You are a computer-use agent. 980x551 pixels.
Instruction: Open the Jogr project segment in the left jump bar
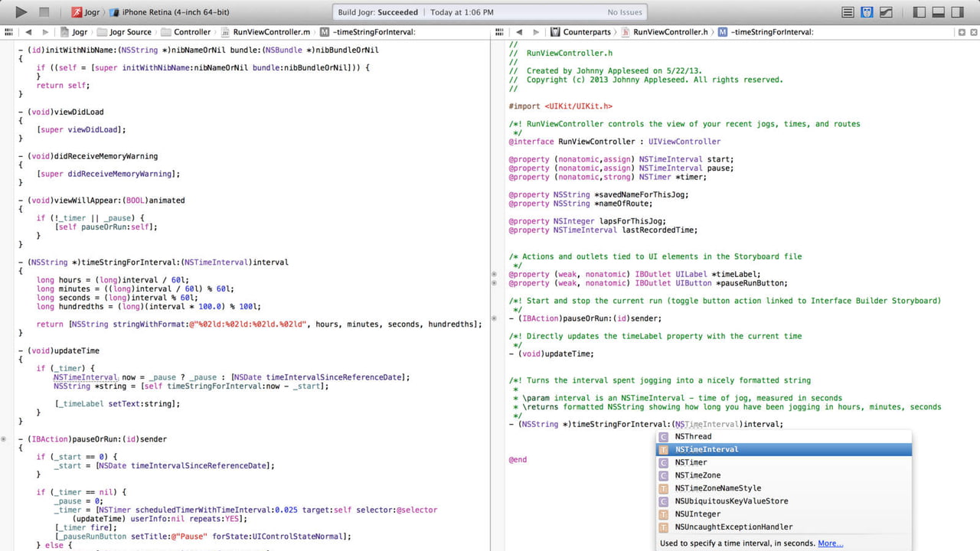pyautogui.click(x=73, y=32)
